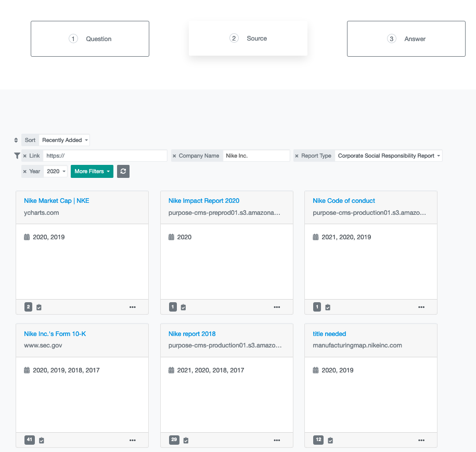Open the 'title needed' source link
This screenshot has height=452, width=476.
(x=329, y=334)
